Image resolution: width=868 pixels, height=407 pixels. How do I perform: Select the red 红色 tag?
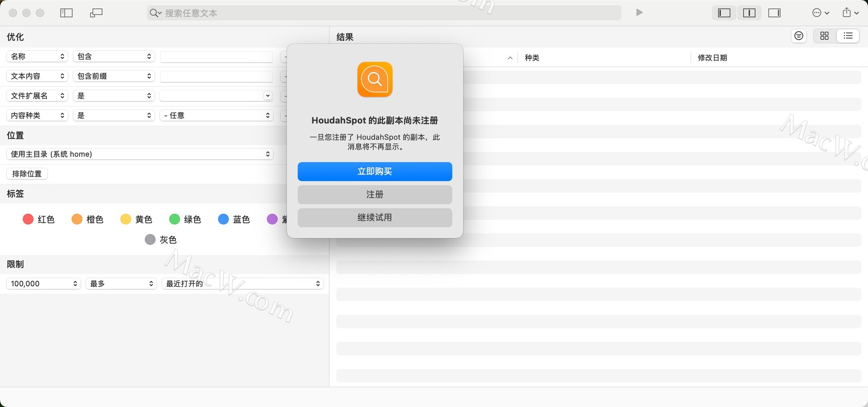point(38,219)
